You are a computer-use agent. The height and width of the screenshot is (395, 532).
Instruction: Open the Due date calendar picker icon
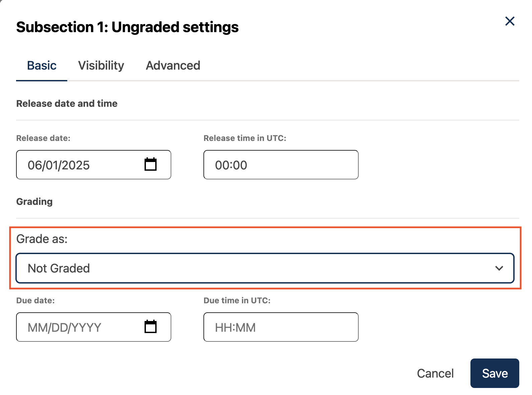151,327
